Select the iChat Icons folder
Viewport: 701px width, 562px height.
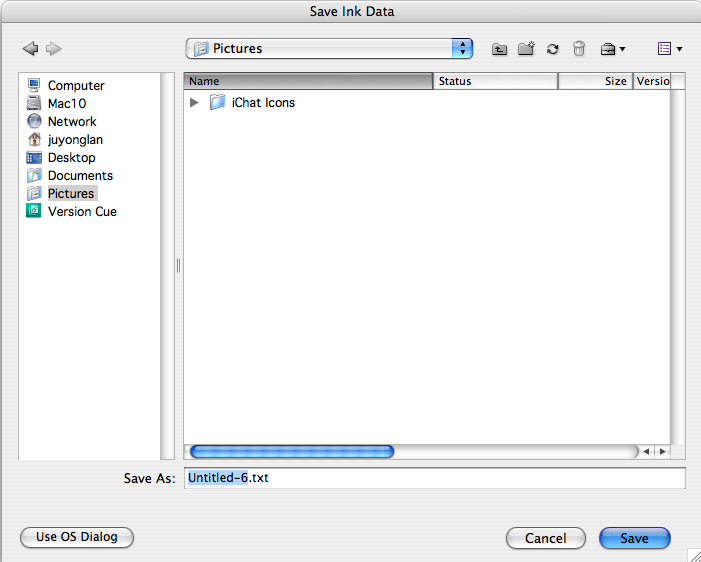pos(262,102)
